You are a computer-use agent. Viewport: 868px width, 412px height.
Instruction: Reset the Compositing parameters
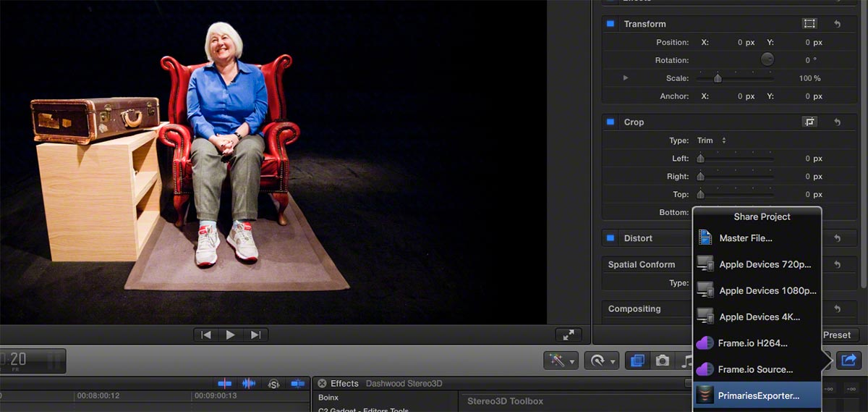(838, 308)
